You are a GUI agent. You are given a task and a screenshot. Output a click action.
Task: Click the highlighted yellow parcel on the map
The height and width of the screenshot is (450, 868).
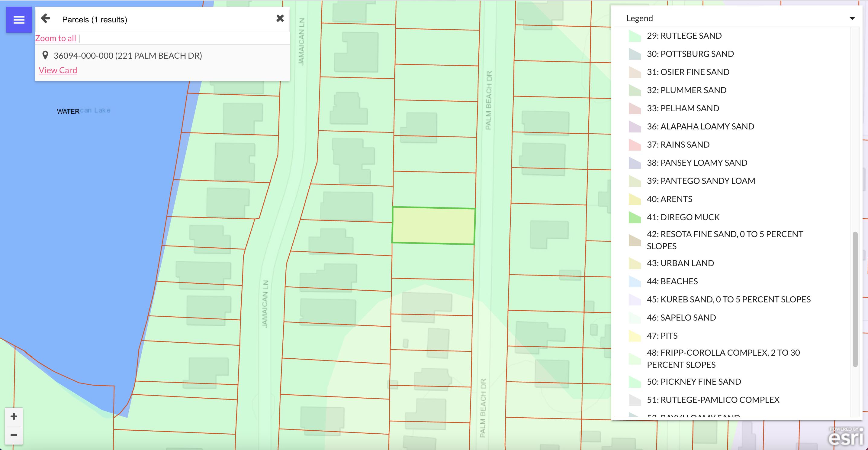[433, 226]
